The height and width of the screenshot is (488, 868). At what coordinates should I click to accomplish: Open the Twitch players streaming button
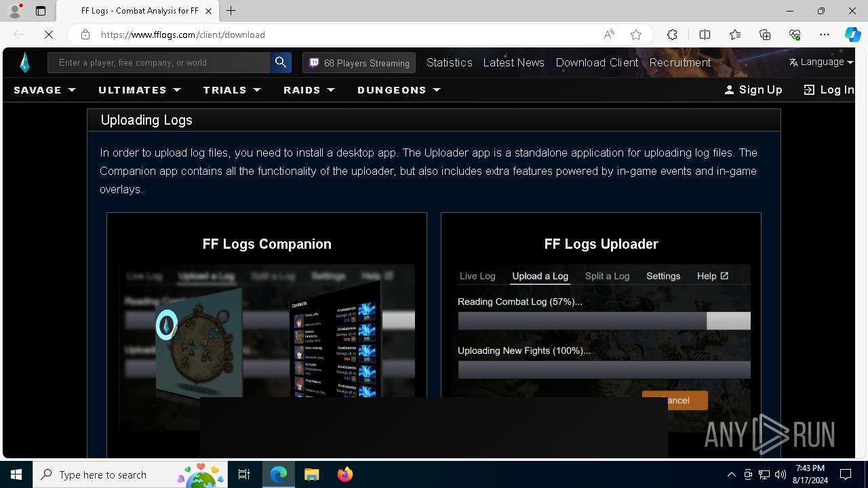pos(359,62)
